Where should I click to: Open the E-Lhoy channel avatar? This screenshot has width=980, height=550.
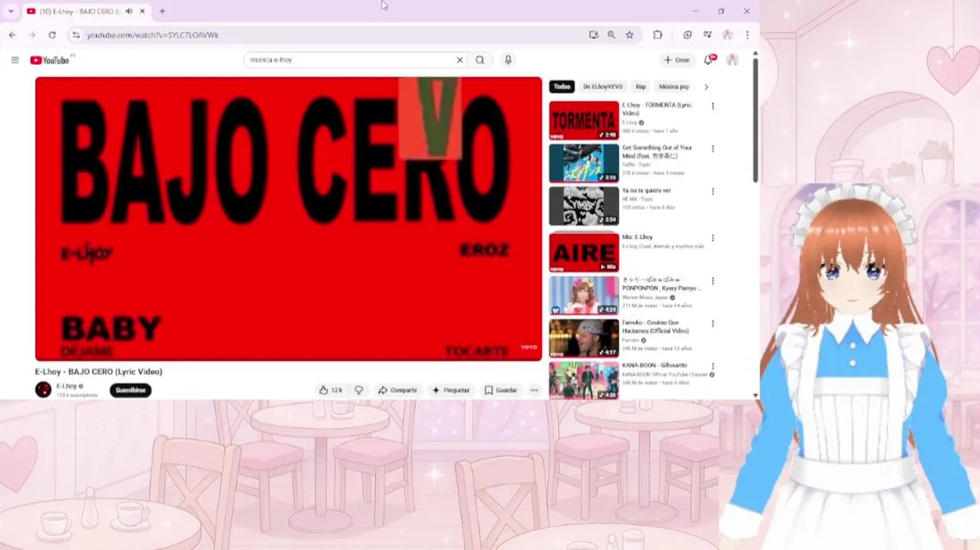pos(44,390)
